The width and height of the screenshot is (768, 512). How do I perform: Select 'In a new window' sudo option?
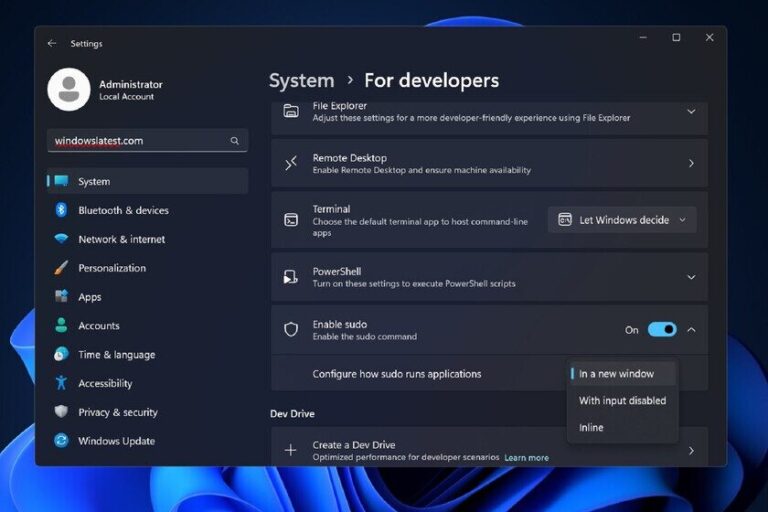click(x=623, y=373)
